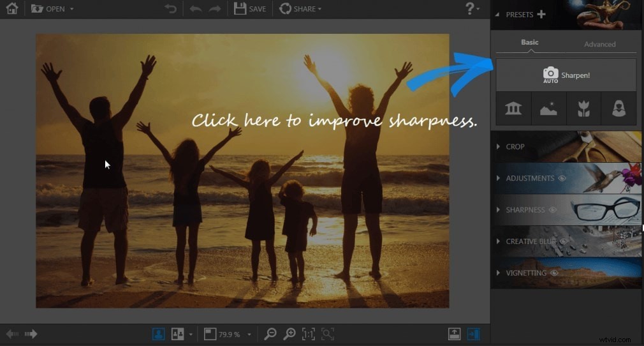Switch to the Advanced tab
Screen dimensions: 644x346
click(x=599, y=45)
